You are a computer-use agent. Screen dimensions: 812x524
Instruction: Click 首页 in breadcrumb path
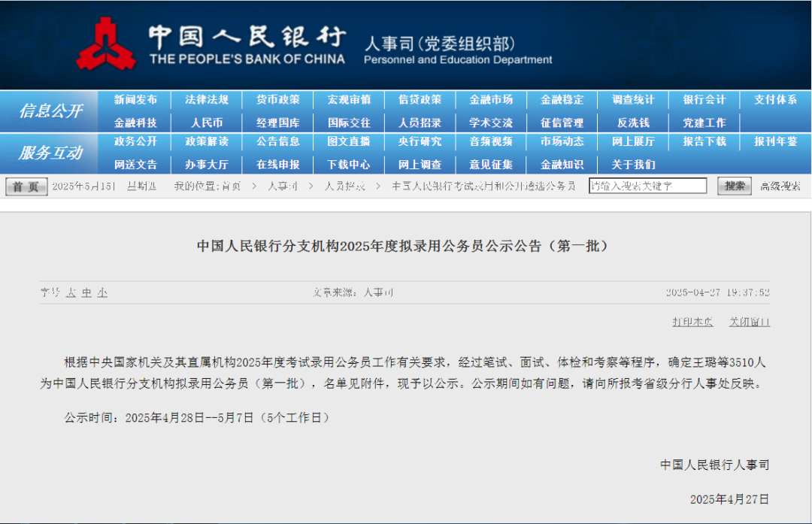point(231,186)
